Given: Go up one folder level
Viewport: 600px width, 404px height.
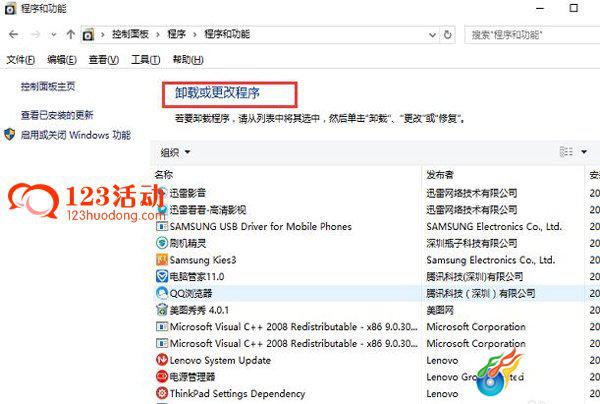Looking at the screenshot, I should [70, 34].
